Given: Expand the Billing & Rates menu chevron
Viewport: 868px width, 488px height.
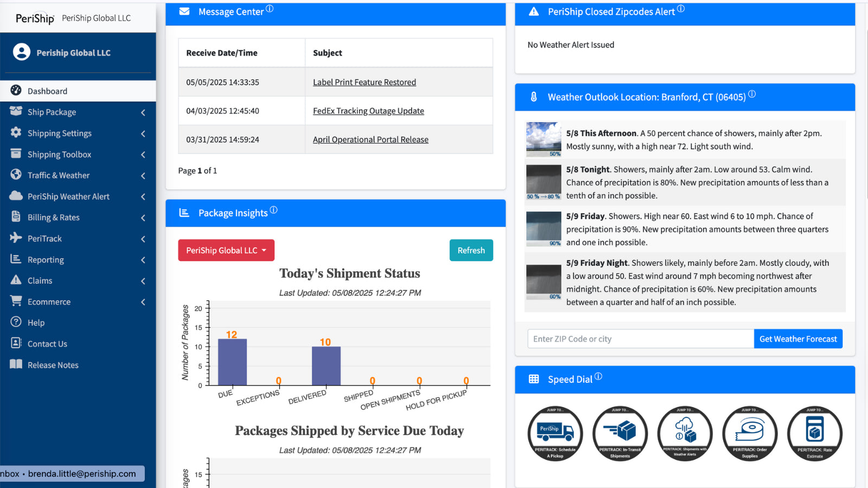Looking at the screenshot, I should (143, 218).
